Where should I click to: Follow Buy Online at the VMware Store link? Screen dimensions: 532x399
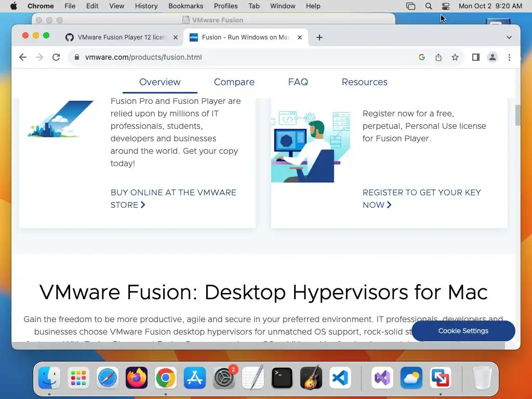pyautogui.click(x=174, y=199)
